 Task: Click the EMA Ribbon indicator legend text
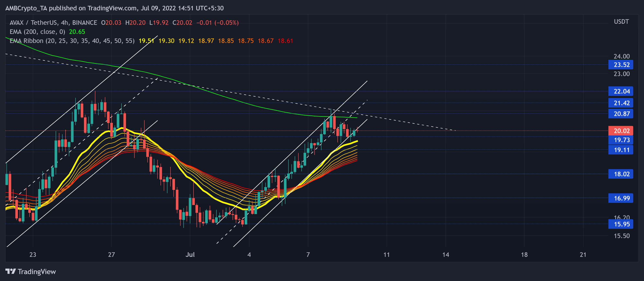coord(72,41)
